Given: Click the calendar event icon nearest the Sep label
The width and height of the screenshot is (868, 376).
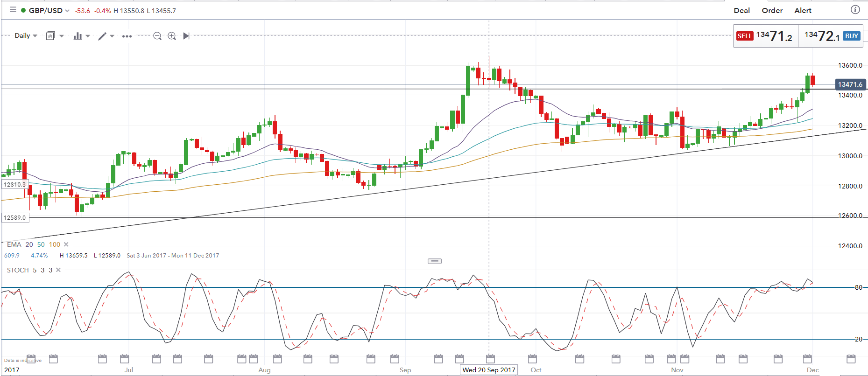Looking at the screenshot, I should pos(395,359).
